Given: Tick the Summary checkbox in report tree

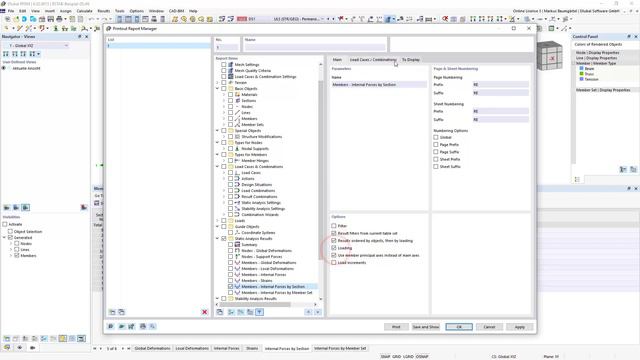Looking at the screenshot, I should (x=231, y=244).
